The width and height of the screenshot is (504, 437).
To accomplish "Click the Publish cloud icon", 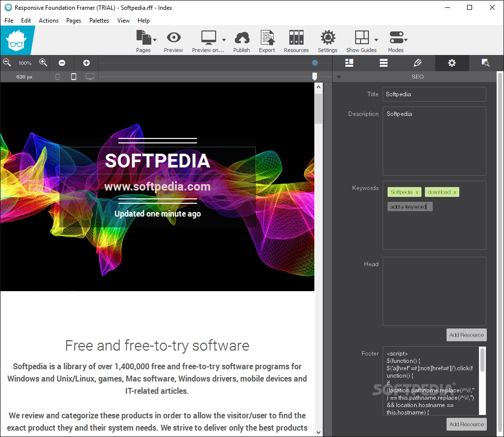I will tap(242, 38).
